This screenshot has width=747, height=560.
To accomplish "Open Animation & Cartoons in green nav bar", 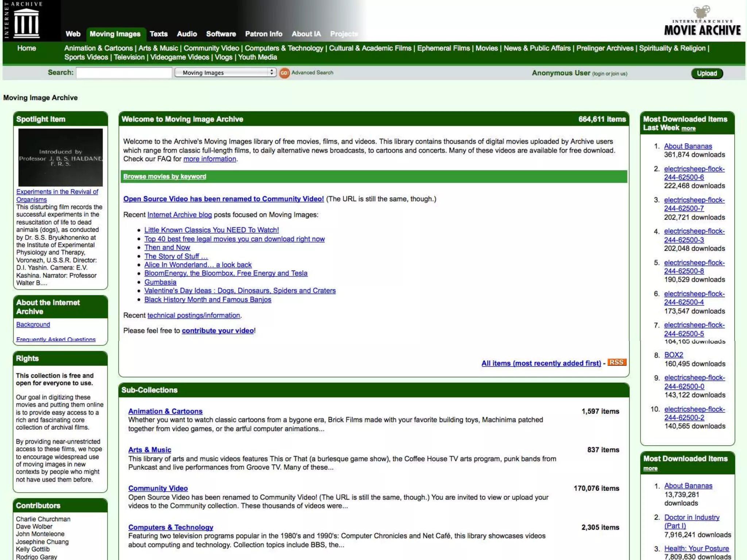I will click(x=98, y=48).
